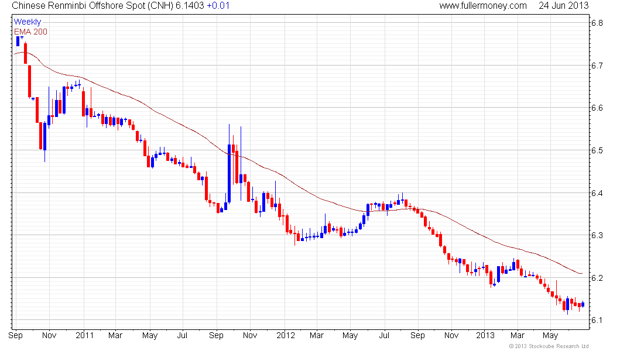Click the 6.8 price axis label
The height and width of the screenshot is (351, 644).
597,23
